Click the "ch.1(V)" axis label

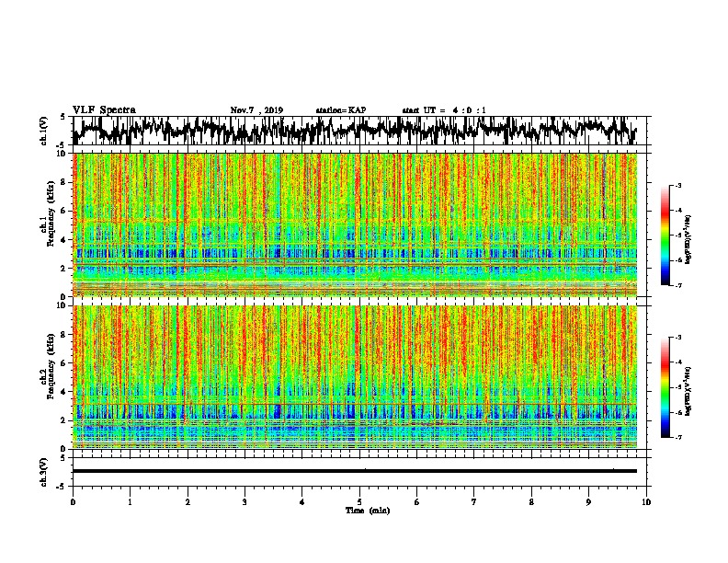click(x=43, y=131)
